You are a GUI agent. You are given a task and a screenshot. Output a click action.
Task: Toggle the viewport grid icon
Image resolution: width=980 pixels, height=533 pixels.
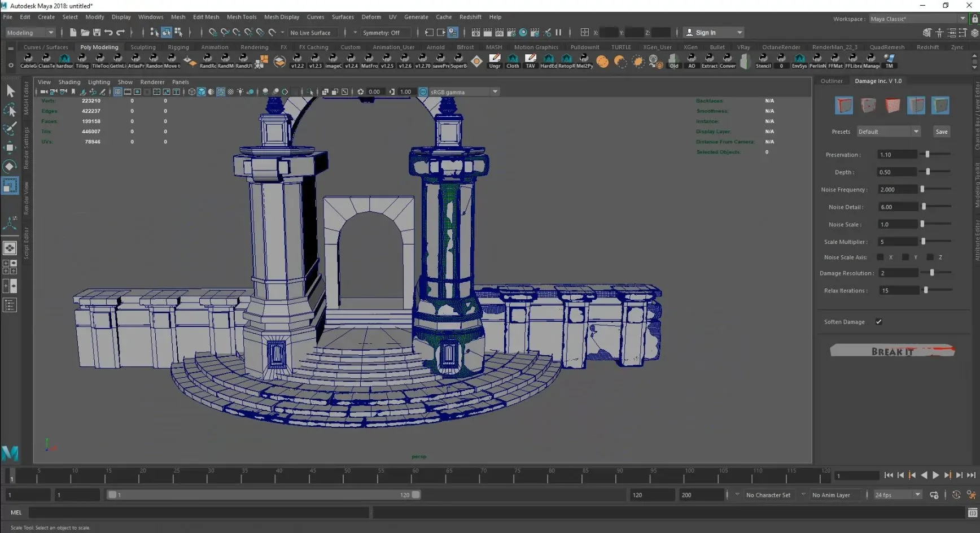117,92
